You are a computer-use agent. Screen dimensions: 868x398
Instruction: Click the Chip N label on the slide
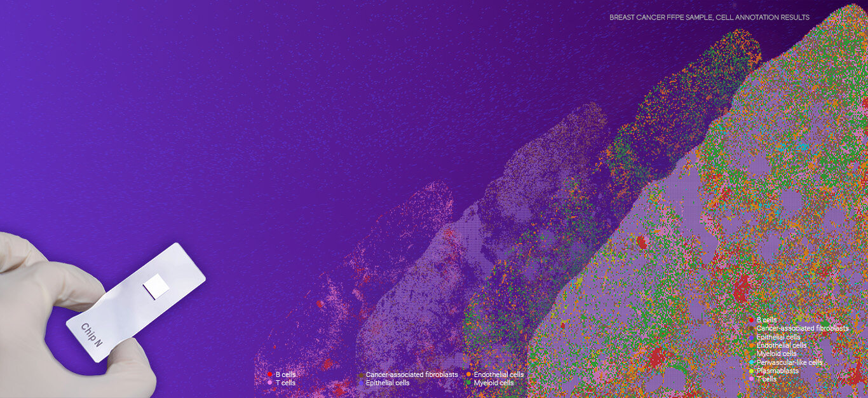coord(92,334)
